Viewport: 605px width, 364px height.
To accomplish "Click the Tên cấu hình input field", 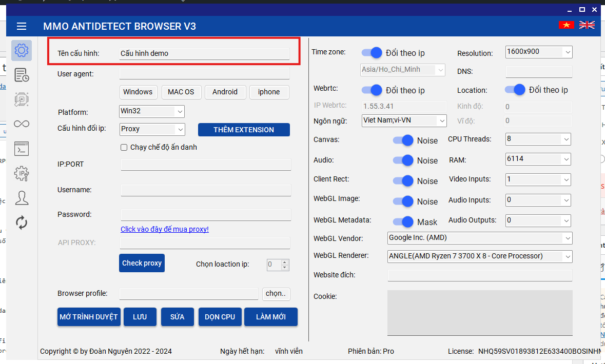I will point(205,54).
